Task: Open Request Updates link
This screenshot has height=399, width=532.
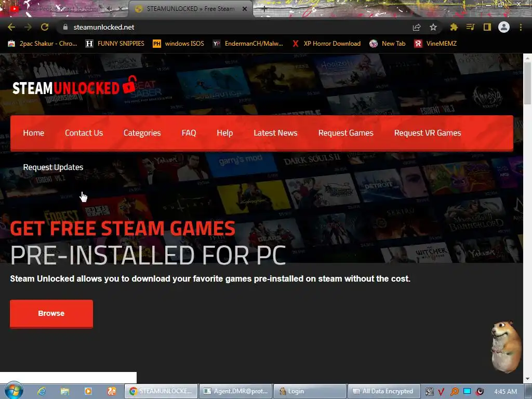Action: click(x=54, y=167)
